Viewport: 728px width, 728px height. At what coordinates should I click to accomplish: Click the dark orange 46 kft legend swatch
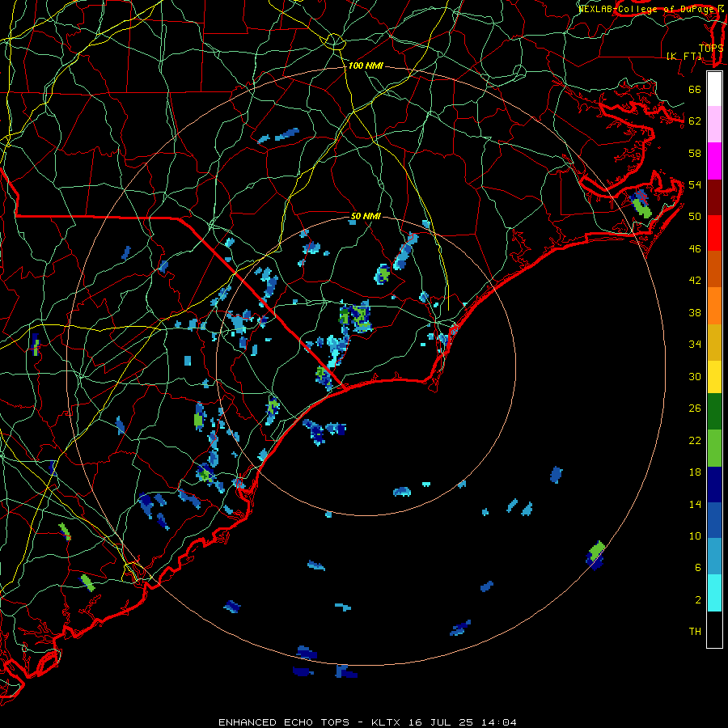(714, 269)
